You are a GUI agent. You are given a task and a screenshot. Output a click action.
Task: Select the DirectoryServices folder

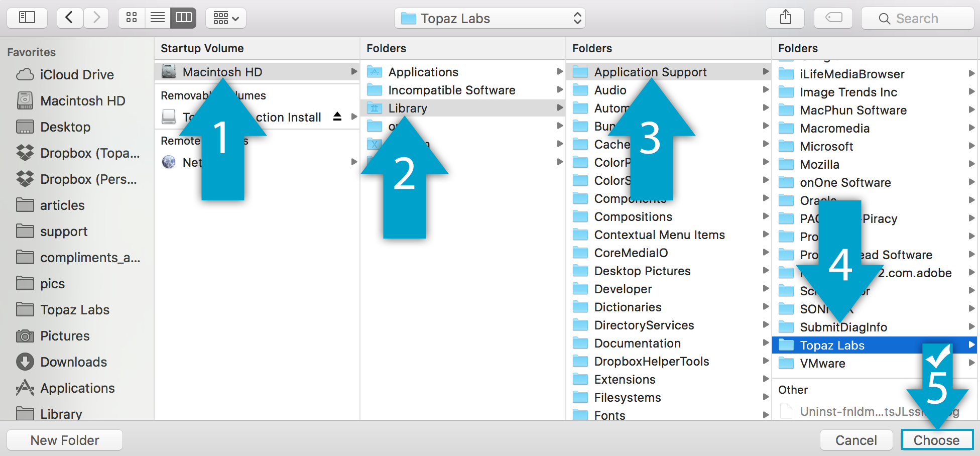[669, 325]
